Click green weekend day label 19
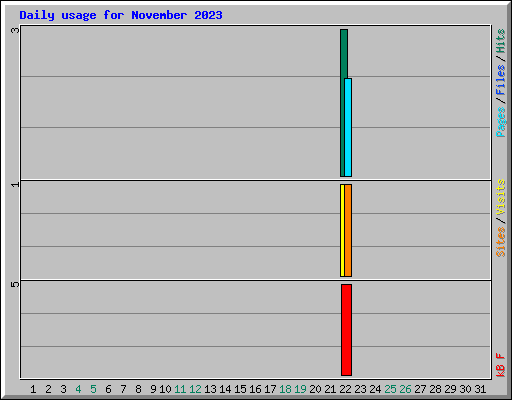The image size is (512, 400). pos(300,389)
